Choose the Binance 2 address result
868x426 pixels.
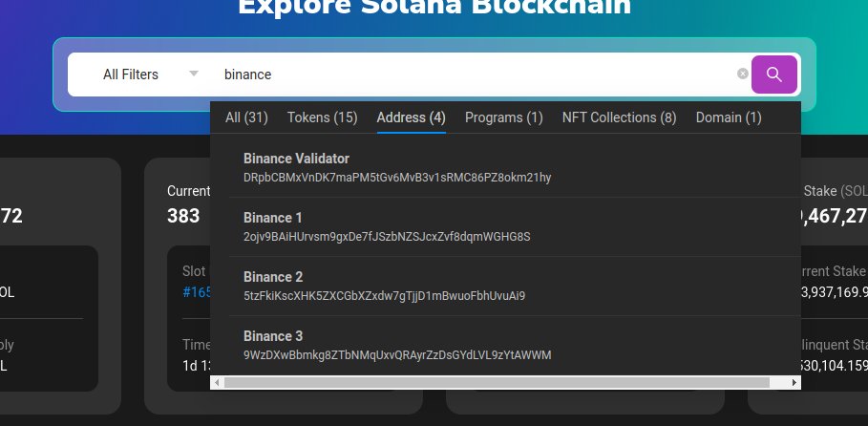pos(273,277)
